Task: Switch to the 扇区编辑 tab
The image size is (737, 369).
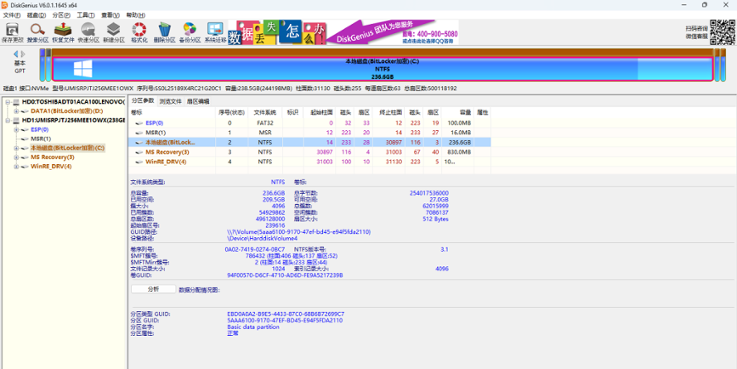Action: pos(197,101)
